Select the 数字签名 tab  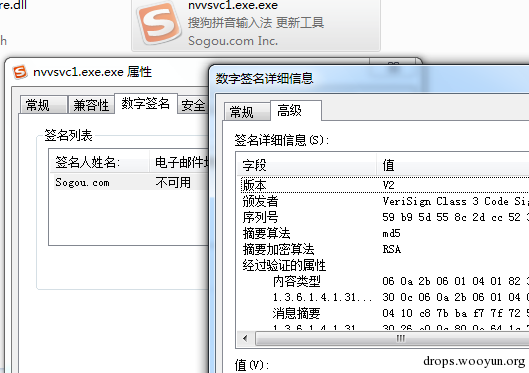(x=145, y=103)
